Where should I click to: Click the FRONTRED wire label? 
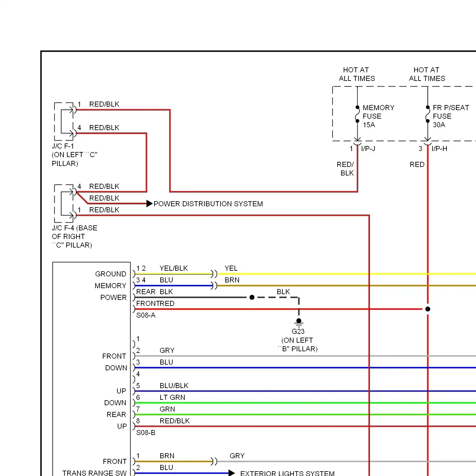point(155,303)
